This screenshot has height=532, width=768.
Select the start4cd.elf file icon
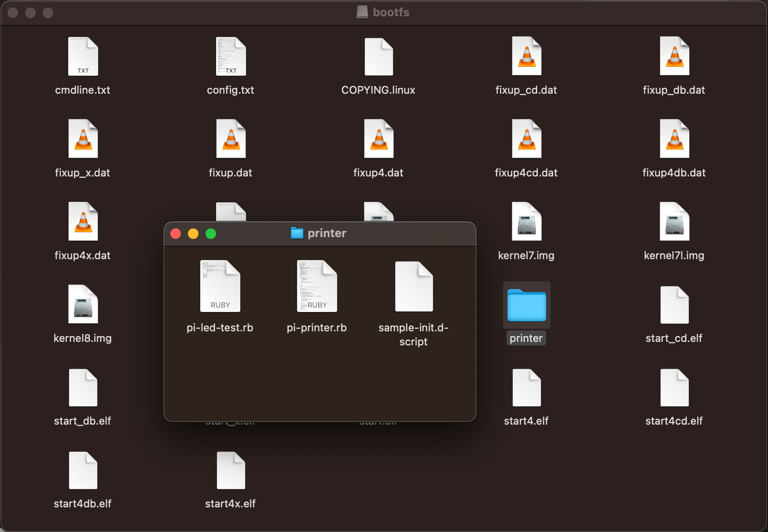tap(674, 387)
